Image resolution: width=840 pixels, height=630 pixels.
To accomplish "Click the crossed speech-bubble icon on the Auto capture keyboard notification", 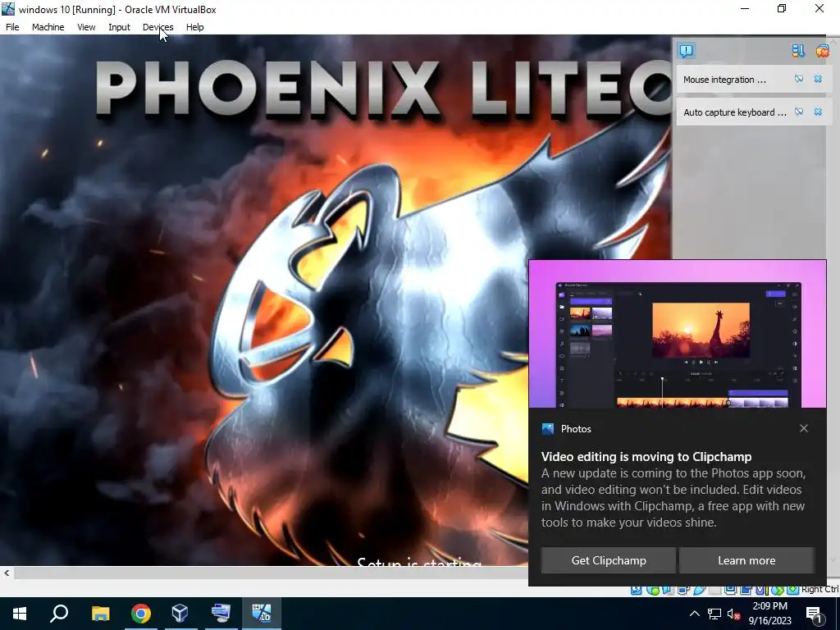I will click(x=799, y=112).
